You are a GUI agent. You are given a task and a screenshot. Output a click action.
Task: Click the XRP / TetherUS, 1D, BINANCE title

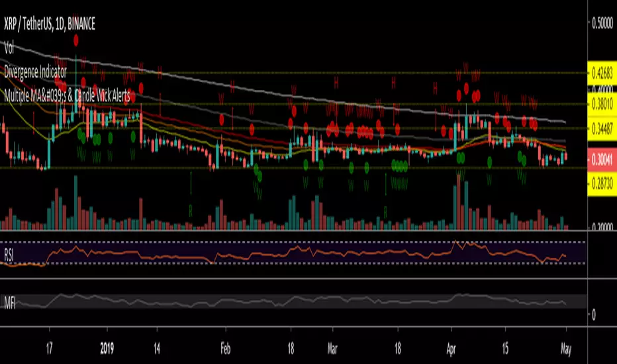point(50,24)
